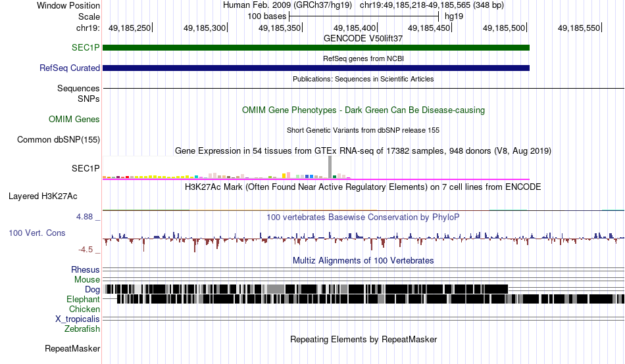Click the chr19:49,185,218-49,185,565 position text
625x364 pixels.
pos(432,5)
